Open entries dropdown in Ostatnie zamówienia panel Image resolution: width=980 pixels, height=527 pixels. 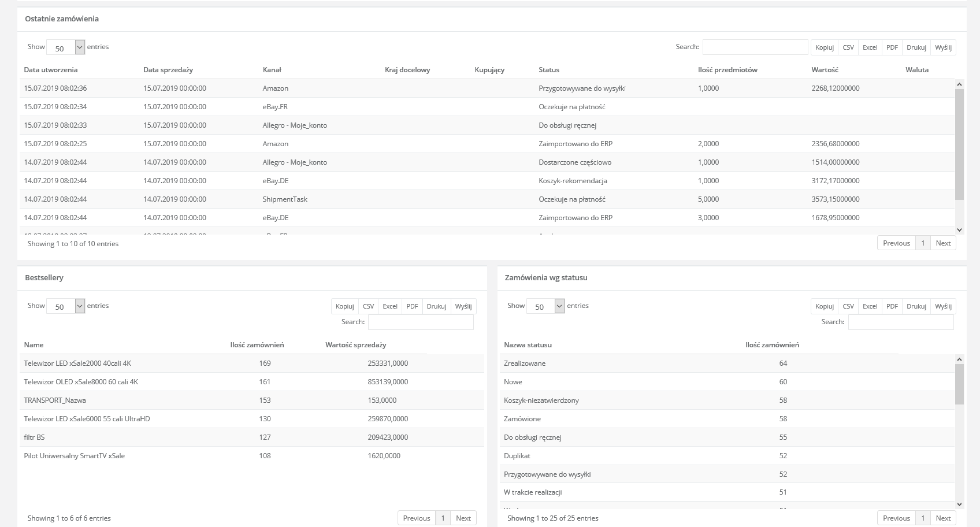[65, 47]
